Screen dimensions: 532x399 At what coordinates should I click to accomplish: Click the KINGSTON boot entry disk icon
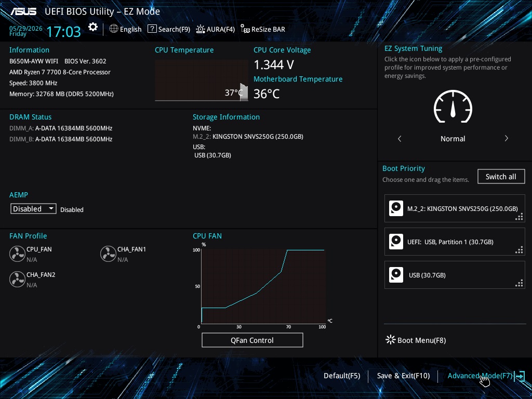[x=396, y=208]
